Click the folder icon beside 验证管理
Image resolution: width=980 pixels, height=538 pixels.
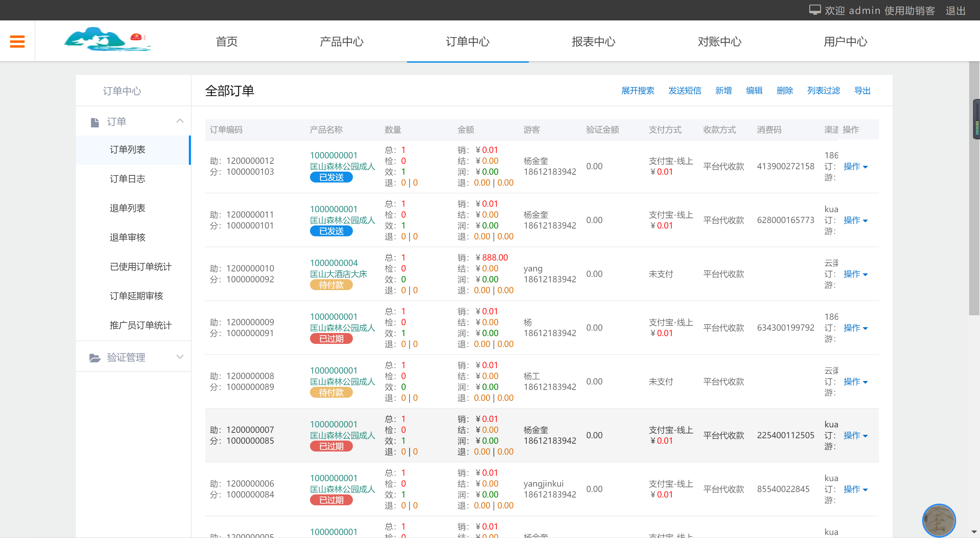tap(95, 357)
